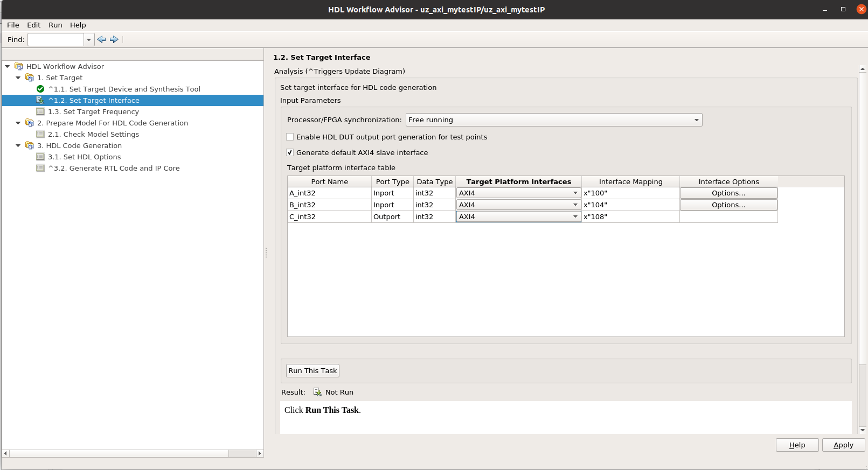Click the find previous (left arrow) icon
The height and width of the screenshot is (470, 868).
coord(101,39)
